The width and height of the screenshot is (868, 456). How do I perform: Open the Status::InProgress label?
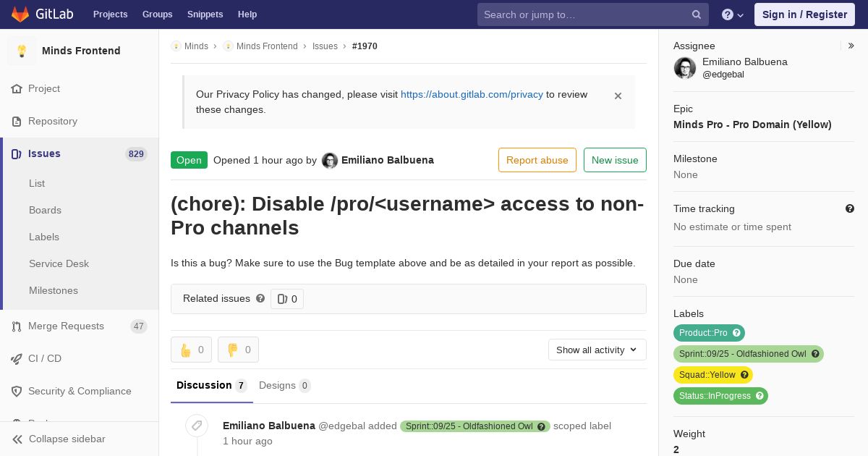(x=715, y=396)
